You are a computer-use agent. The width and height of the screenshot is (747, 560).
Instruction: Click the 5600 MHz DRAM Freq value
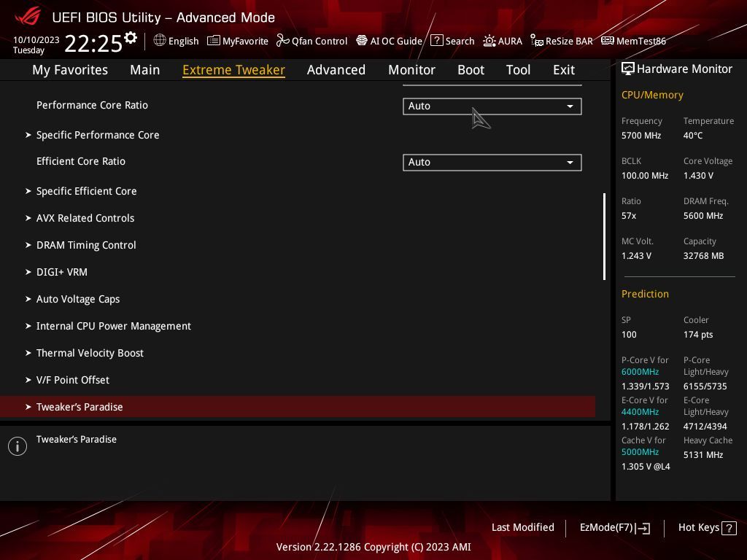pos(703,216)
